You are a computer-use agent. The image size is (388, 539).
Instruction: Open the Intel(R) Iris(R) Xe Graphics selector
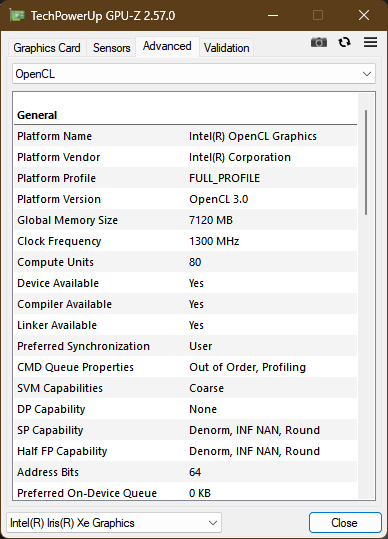(114, 523)
